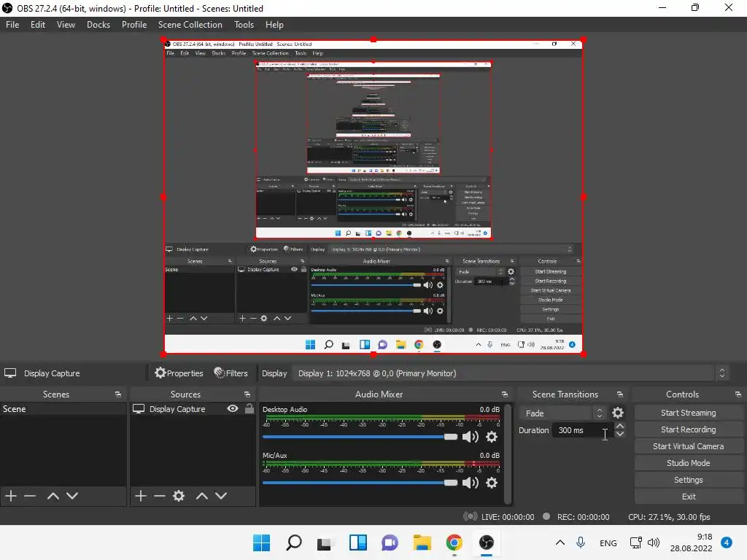
Task: Open notification center badge
Action: point(727,542)
